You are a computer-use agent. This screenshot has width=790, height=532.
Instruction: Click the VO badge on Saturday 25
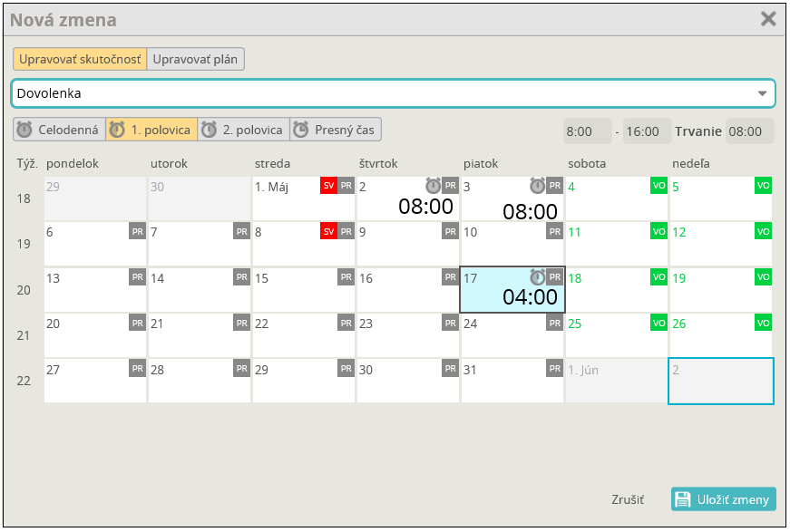[659, 323]
